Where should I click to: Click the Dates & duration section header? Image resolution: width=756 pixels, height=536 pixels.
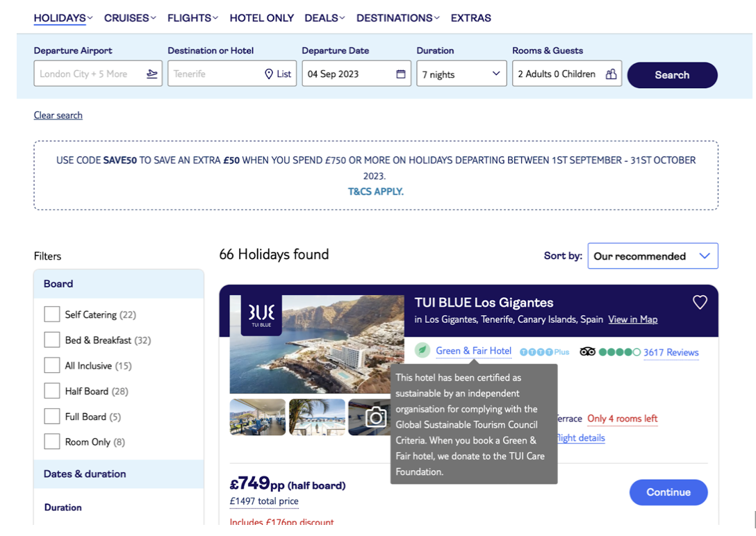[x=119, y=474]
